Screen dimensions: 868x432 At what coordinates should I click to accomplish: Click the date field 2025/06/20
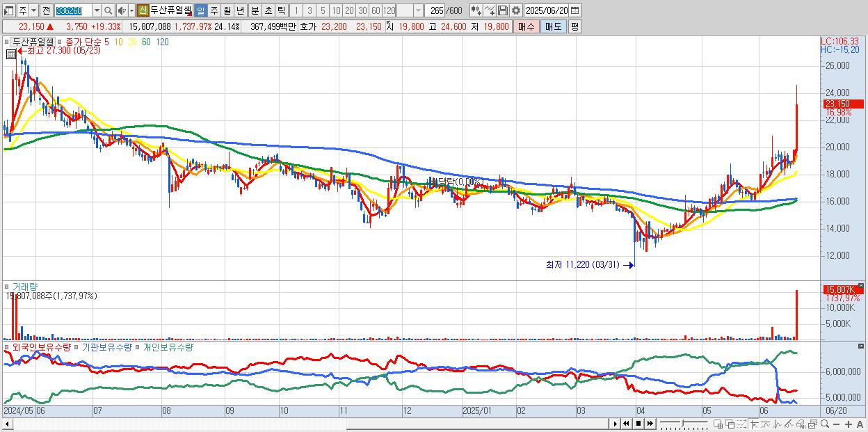pos(547,10)
